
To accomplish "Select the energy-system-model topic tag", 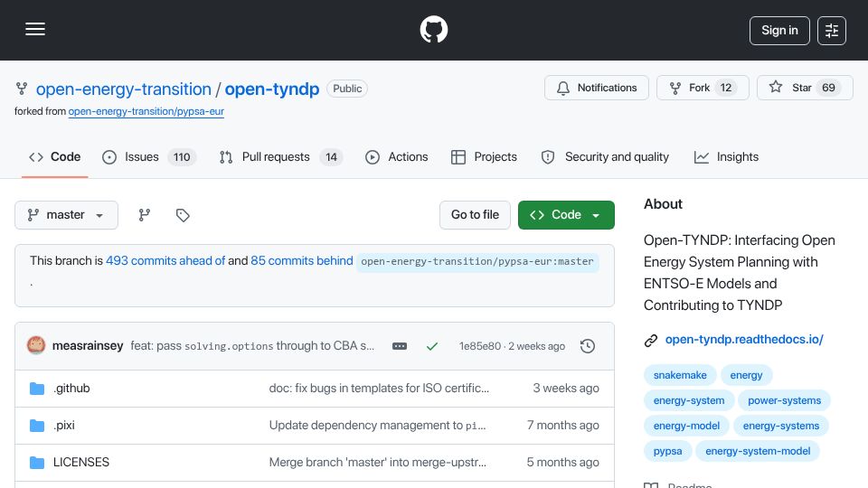I will 758,451.
